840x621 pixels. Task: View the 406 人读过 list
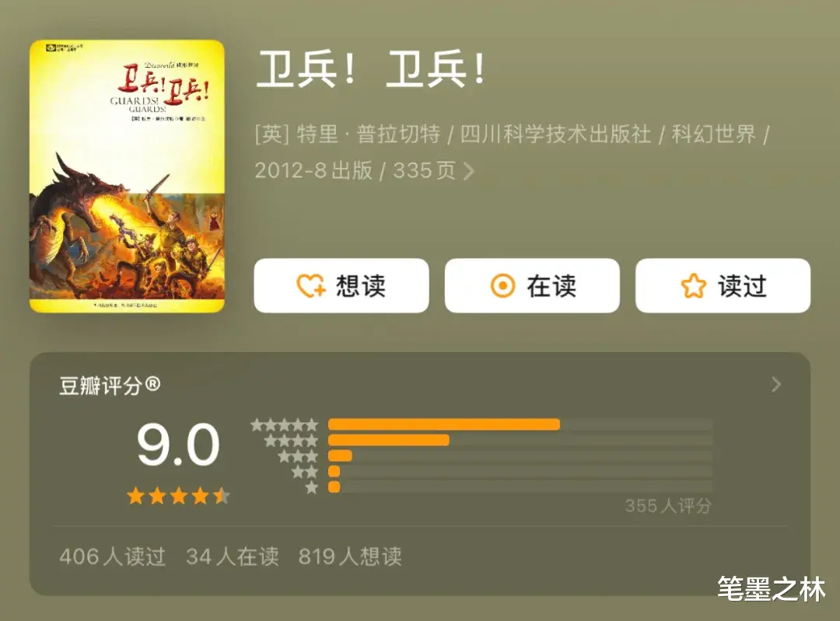pos(112,556)
